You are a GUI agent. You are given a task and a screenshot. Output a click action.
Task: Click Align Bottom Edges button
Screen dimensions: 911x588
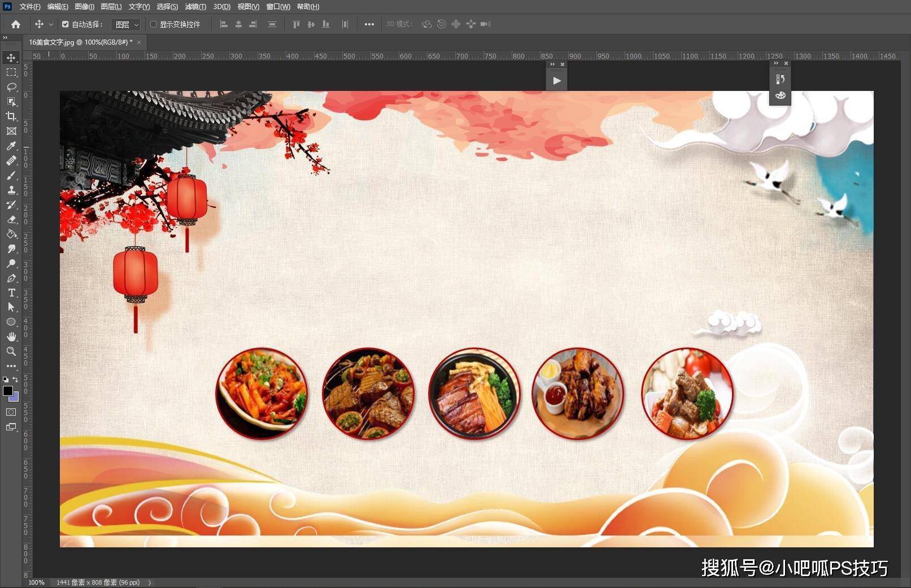[325, 24]
